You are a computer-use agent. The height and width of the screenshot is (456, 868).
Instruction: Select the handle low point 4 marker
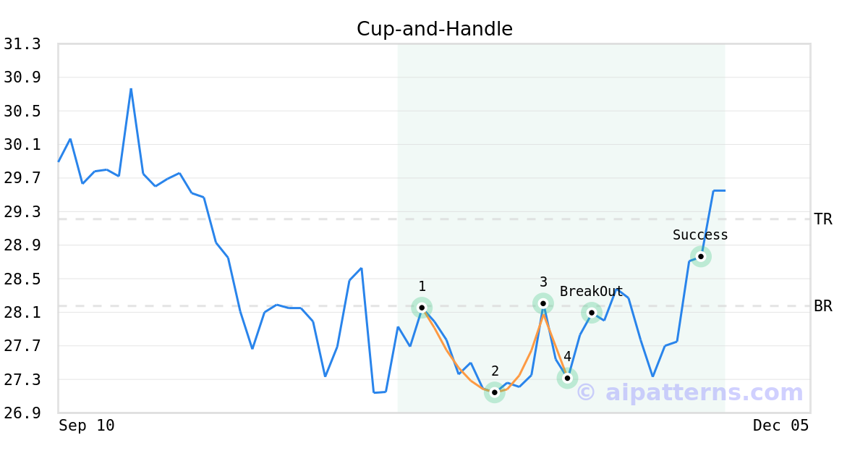pos(567,378)
